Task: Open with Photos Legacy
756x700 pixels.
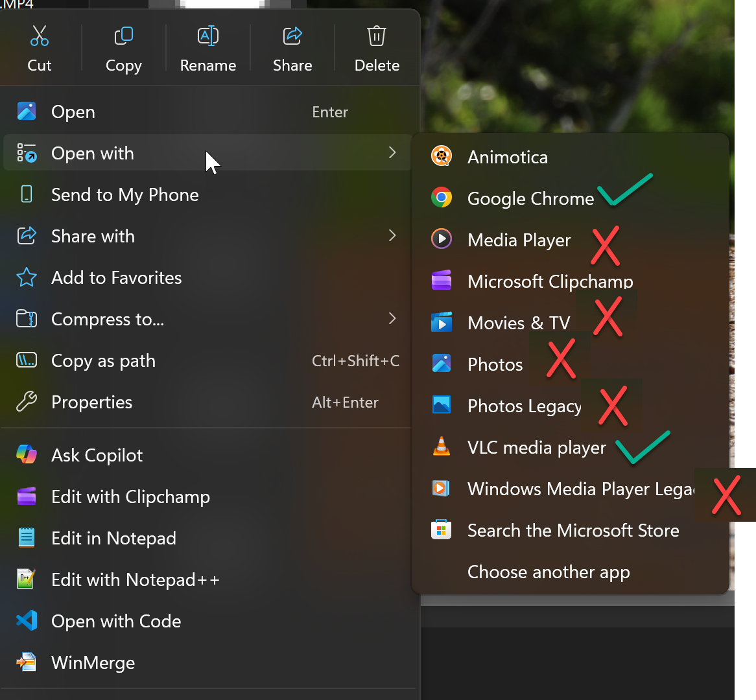Action: pyautogui.click(x=571, y=406)
